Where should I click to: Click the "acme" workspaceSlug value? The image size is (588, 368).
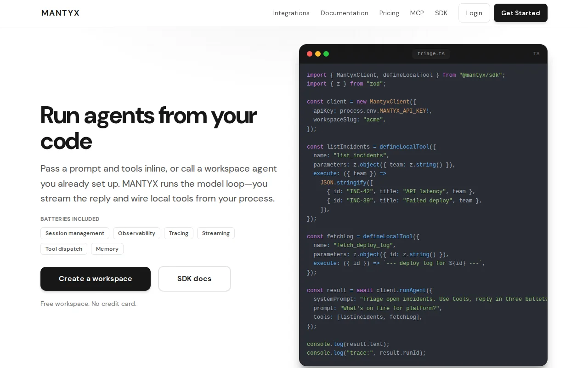coord(373,120)
